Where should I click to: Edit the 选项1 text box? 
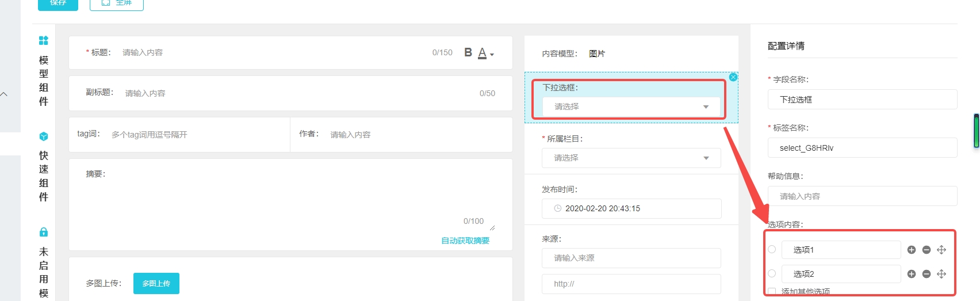coord(841,250)
